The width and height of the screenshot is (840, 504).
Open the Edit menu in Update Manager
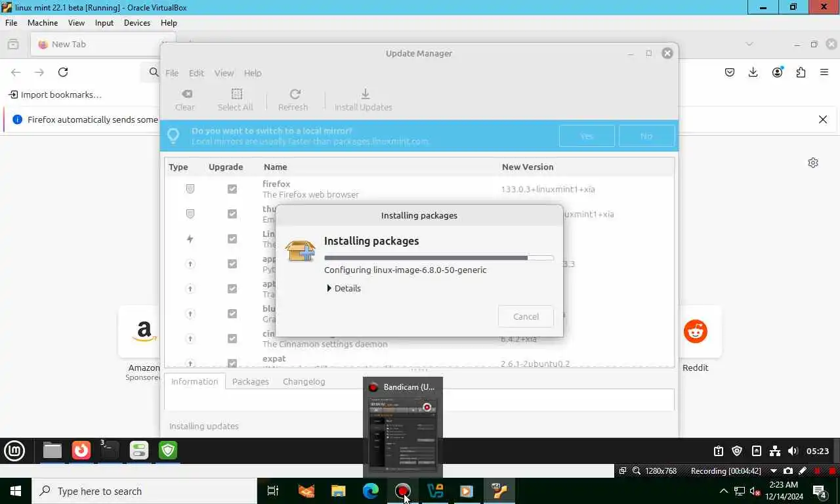coord(196,73)
